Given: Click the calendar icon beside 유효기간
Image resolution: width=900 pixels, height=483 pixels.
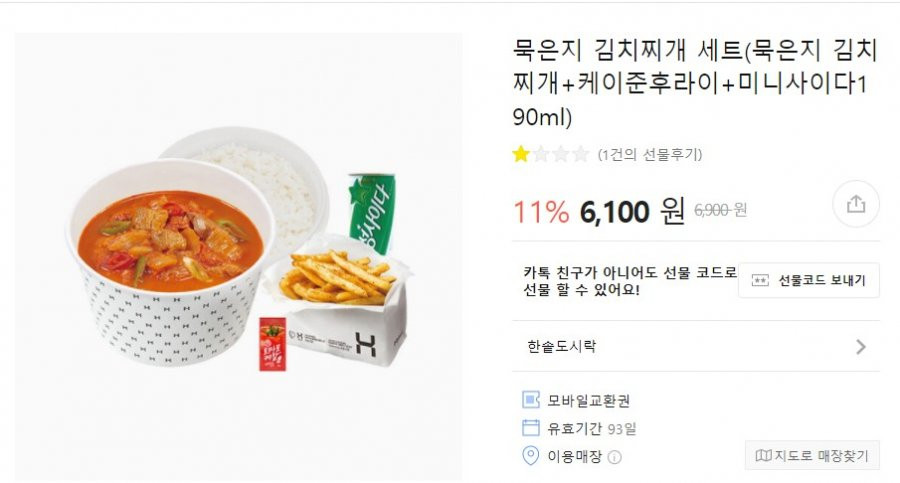Looking at the screenshot, I should point(530,428).
